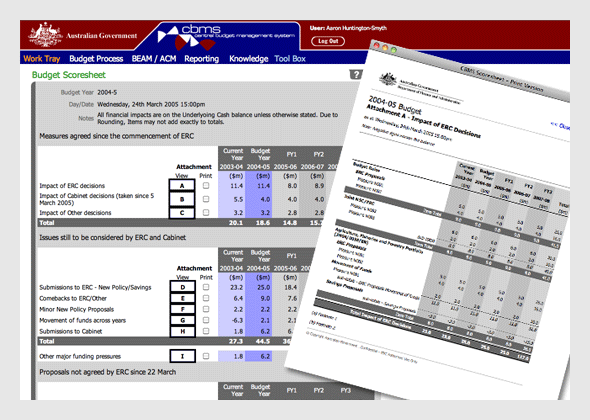590x420 pixels.
Task: View attachment H for Submissions to Cabinet
Action: coord(182,331)
